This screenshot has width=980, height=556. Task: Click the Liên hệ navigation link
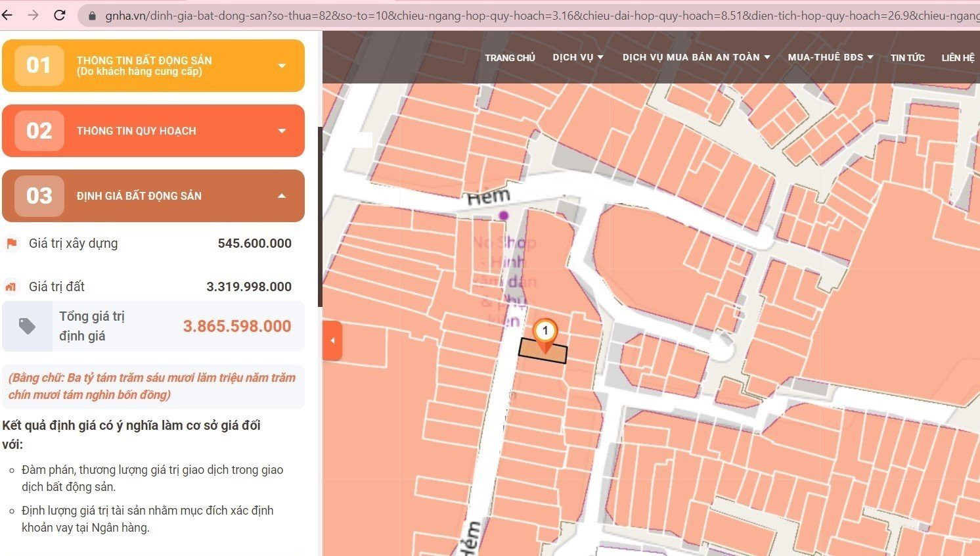click(x=958, y=58)
